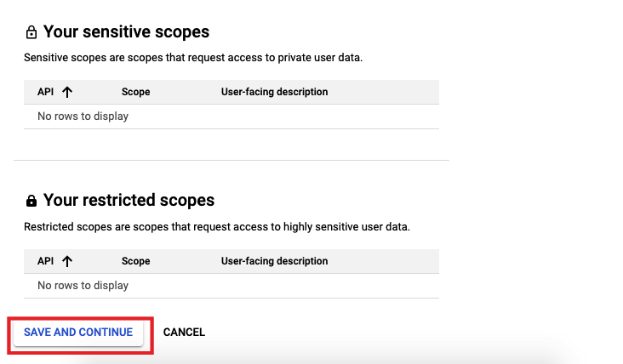Image resolution: width=623 pixels, height=364 pixels.
Task: Click the Your sensitive scopes heading
Action: [x=126, y=32]
